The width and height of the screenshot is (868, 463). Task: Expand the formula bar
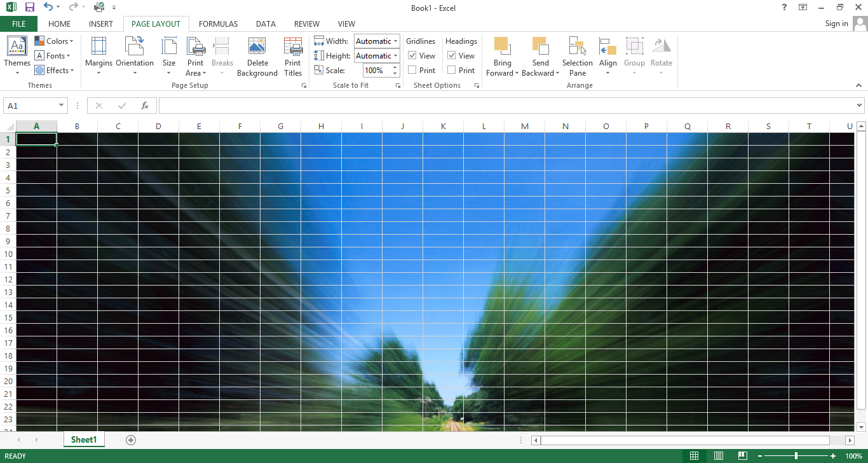click(860, 106)
